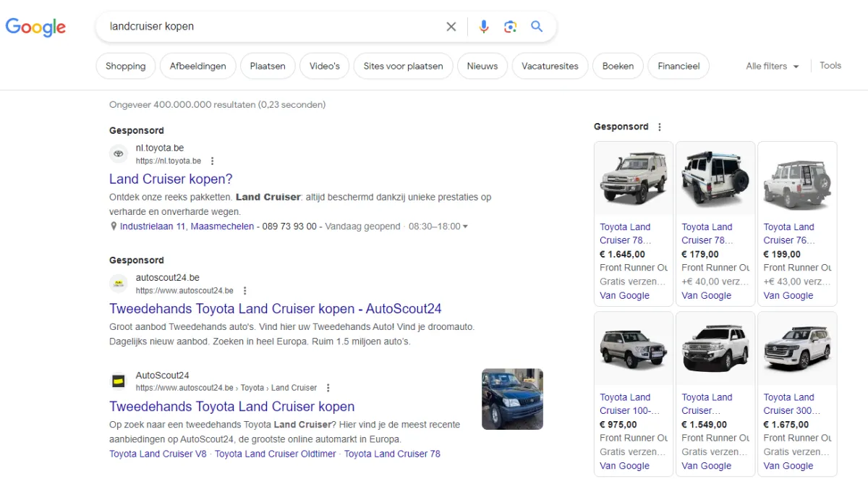868x479 pixels.
Task: Open product image priced € 179,00
Action: pos(715,179)
